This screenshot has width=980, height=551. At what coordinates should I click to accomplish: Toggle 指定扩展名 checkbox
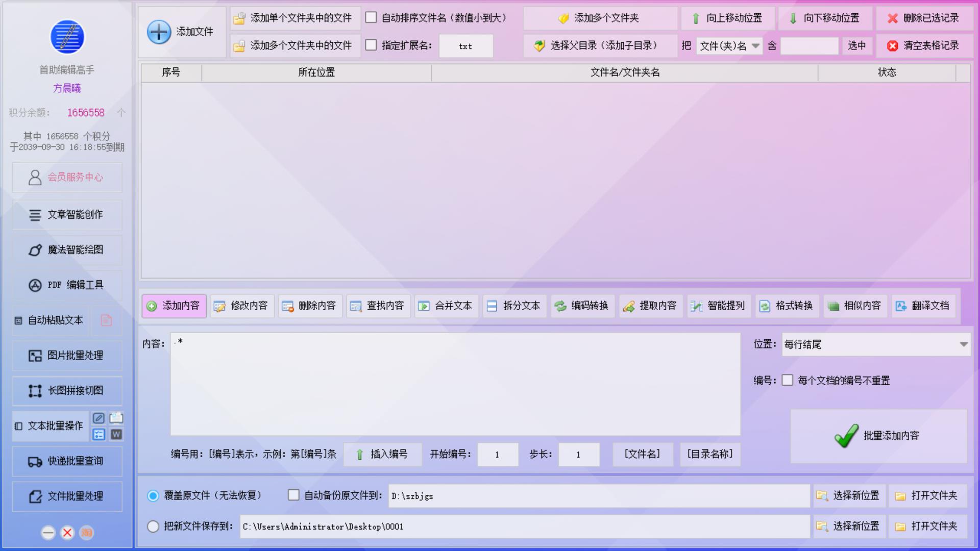pyautogui.click(x=371, y=45)
